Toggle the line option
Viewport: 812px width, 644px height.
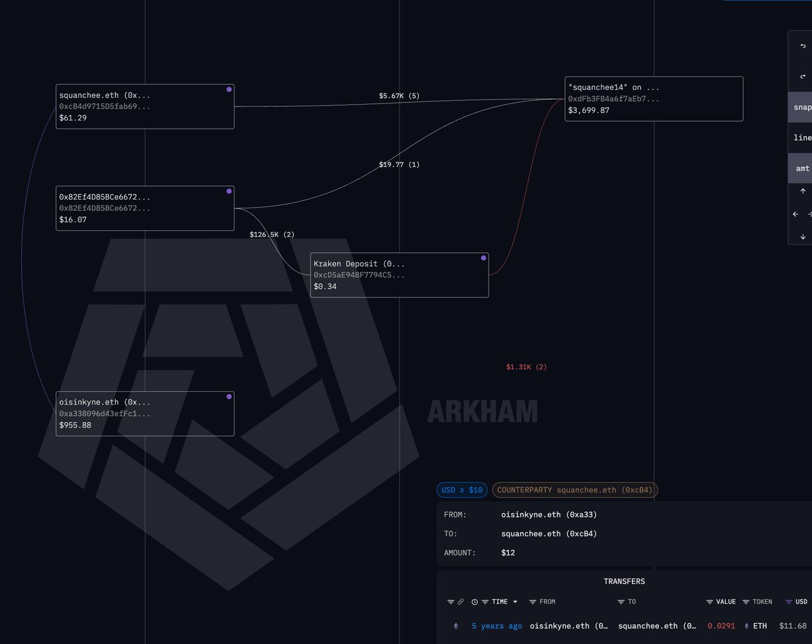pyautogui.click(x=800, y=137)
